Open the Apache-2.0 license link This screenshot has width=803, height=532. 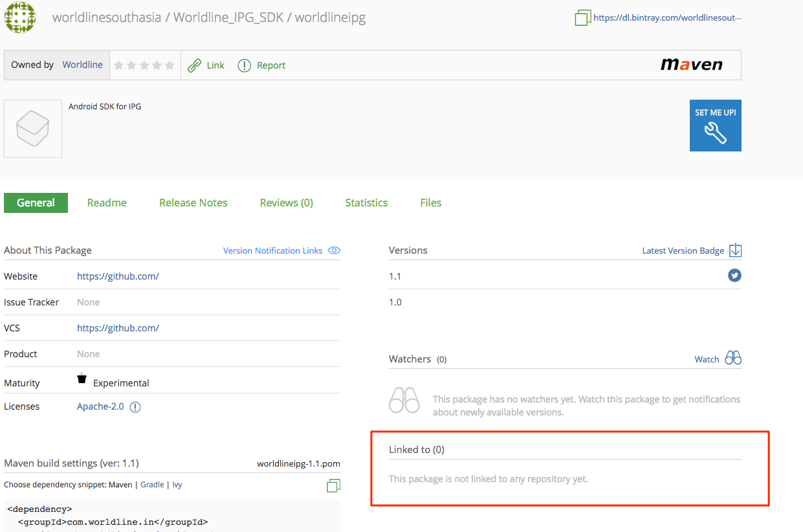[x=100, y=406]
